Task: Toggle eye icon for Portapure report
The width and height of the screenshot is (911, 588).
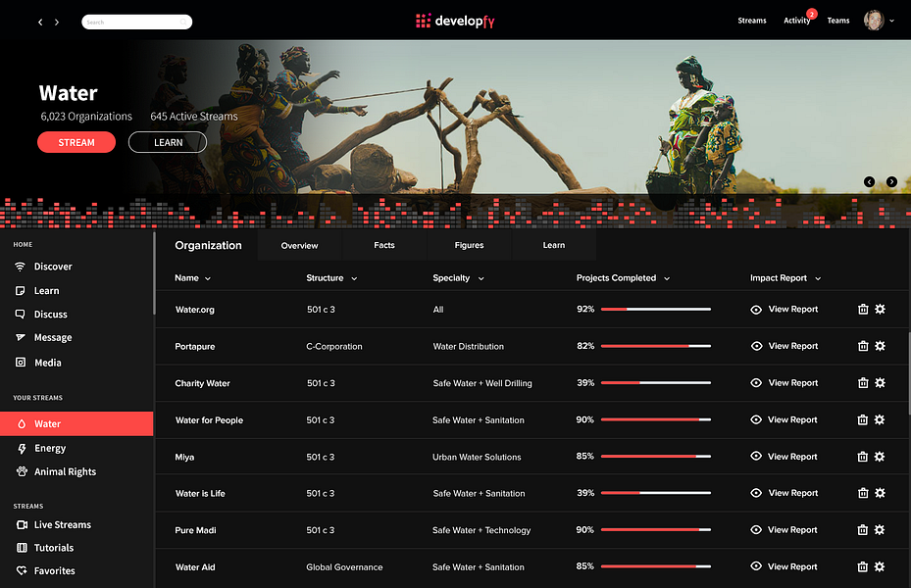Action: (x=756, y=346)
